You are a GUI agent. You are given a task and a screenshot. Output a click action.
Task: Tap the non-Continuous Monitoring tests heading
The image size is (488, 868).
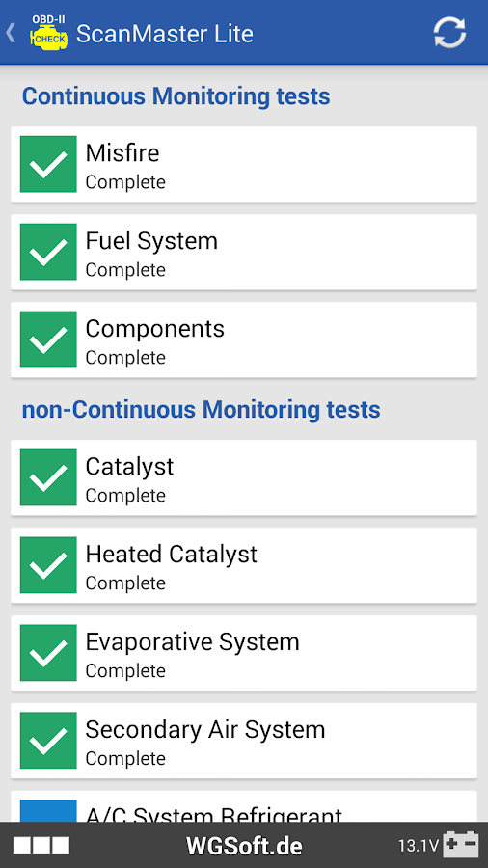[201, 410]
